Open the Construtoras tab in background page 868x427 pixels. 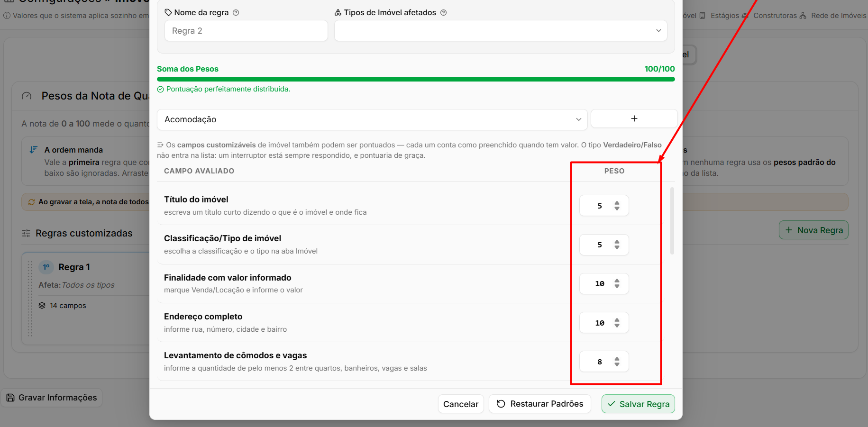(770, 16)
